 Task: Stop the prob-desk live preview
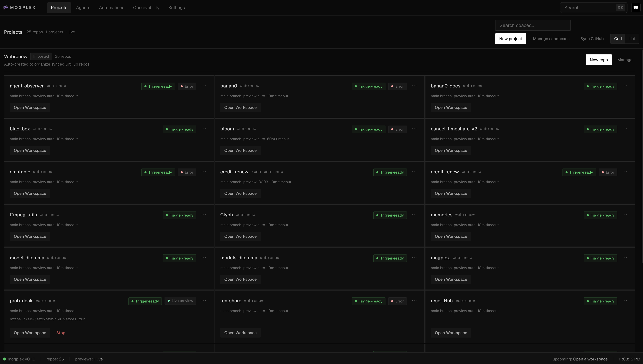61,333
